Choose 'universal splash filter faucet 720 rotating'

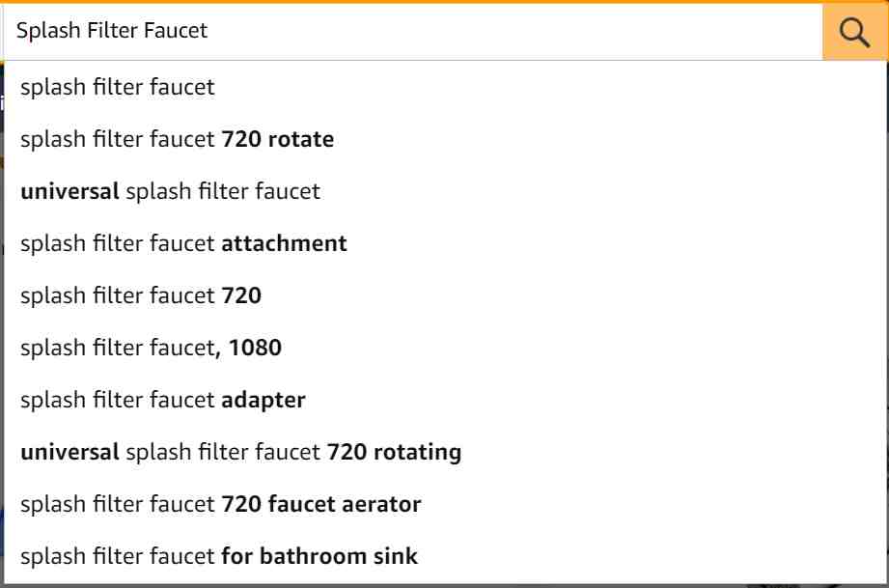coord(445,453)
